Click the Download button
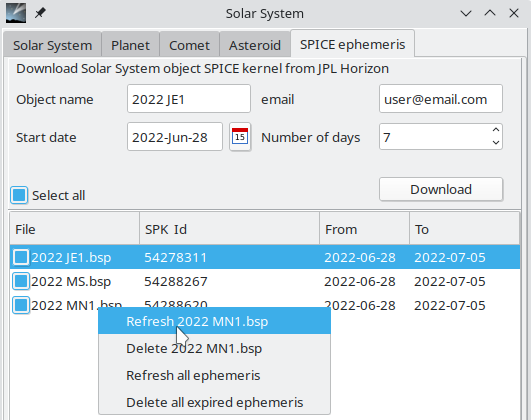Viewport: 531px width, 420px height. point(441,189)
